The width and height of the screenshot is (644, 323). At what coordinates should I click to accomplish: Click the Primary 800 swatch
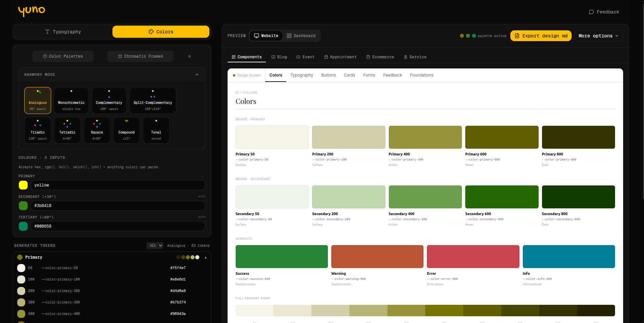578,137
